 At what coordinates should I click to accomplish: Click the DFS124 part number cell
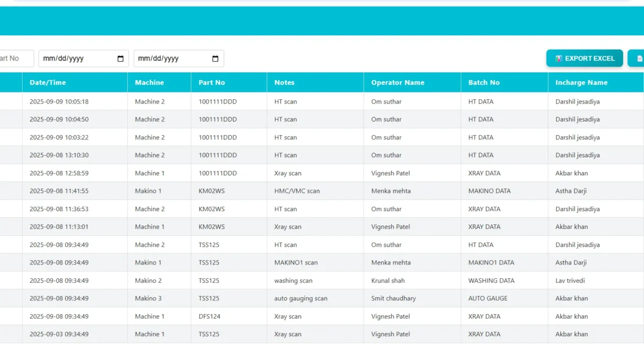click(210, 316)
